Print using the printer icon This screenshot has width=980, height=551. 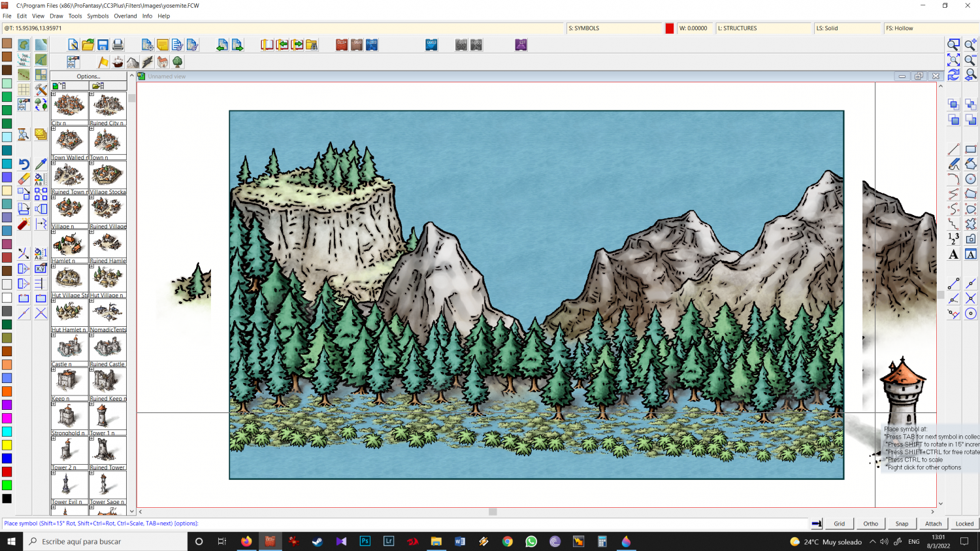tap(118, 44)
